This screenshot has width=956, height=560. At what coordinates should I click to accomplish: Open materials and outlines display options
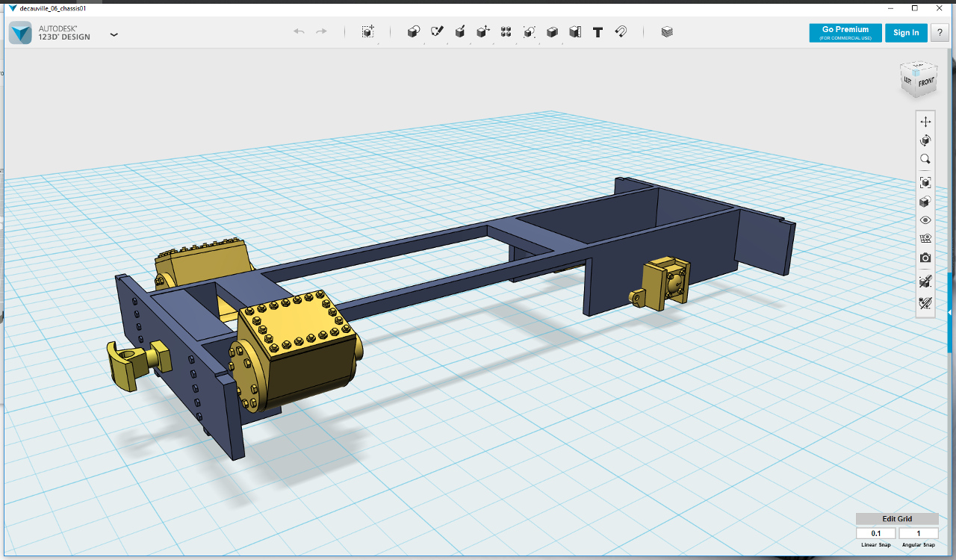(x=925, y=202)
